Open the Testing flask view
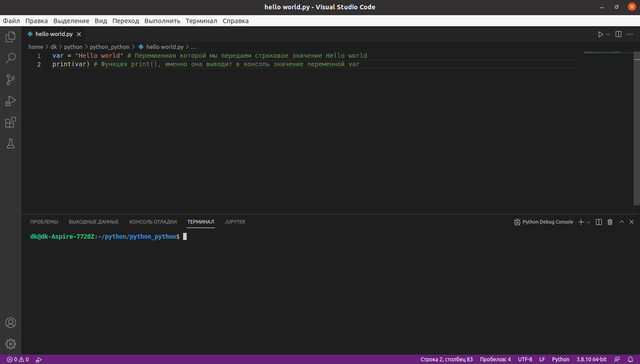This screenshot has height=364, width=640. (x=10, y=143)
